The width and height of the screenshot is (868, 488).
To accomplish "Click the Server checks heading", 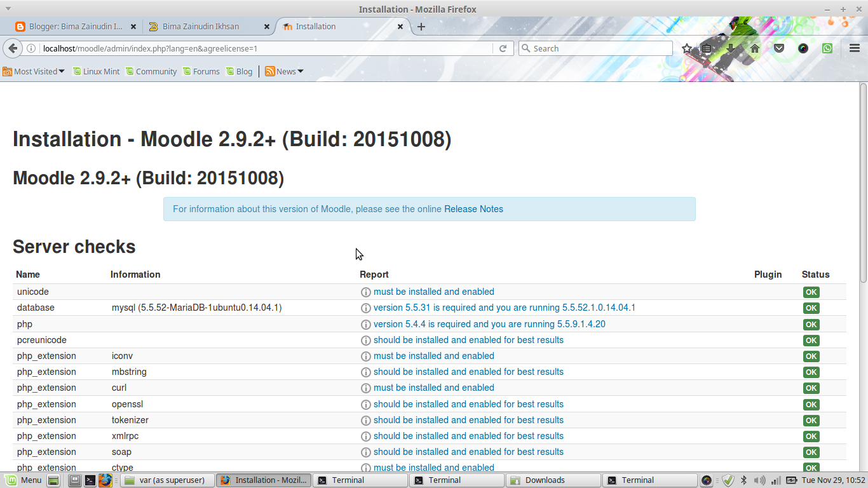I will (x=74, y=247).
